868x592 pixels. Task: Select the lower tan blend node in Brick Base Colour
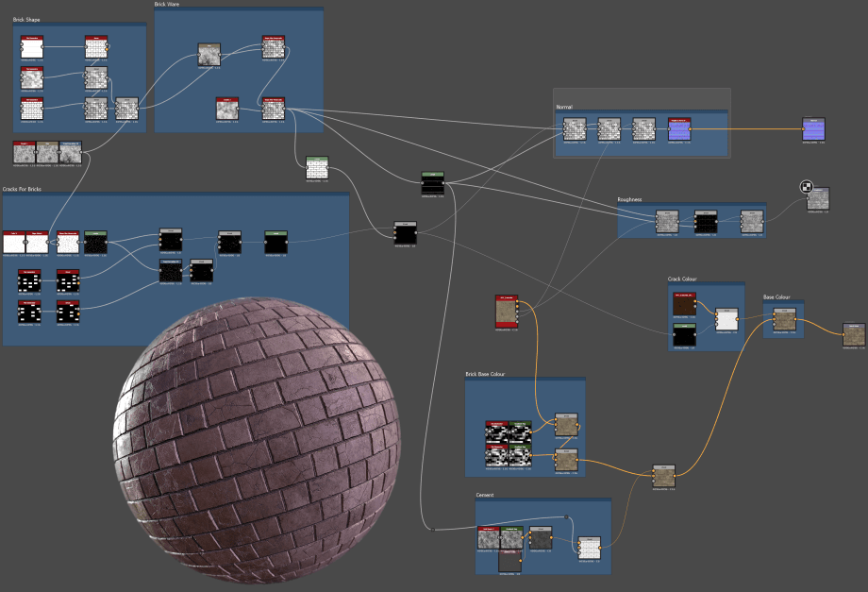click(x=566, y=460)
